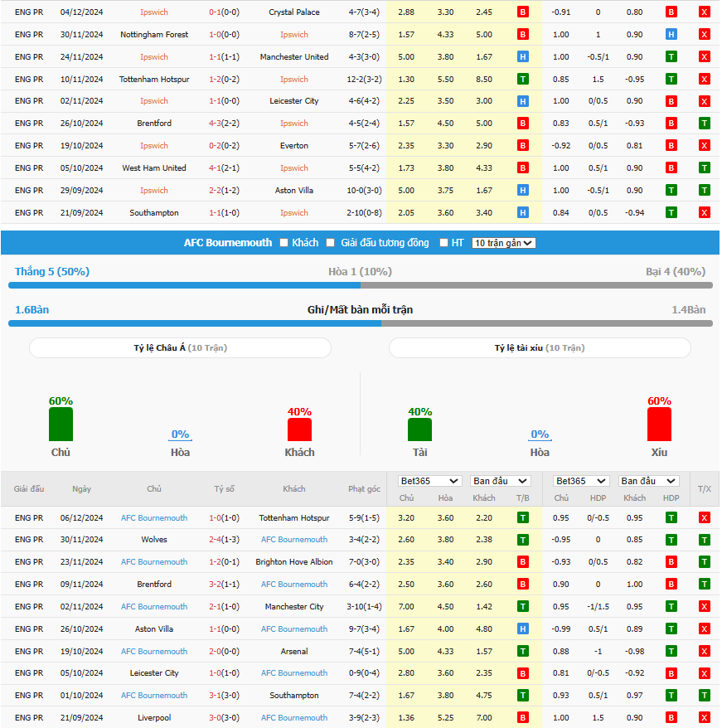
Task: Open the Brighton Hove Albion team link
Action: 294,562
